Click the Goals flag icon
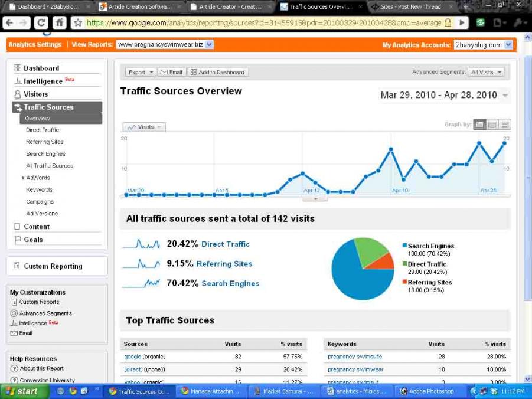Image resolution: width=532 pixels, height=399 pixels. point(18,240)
